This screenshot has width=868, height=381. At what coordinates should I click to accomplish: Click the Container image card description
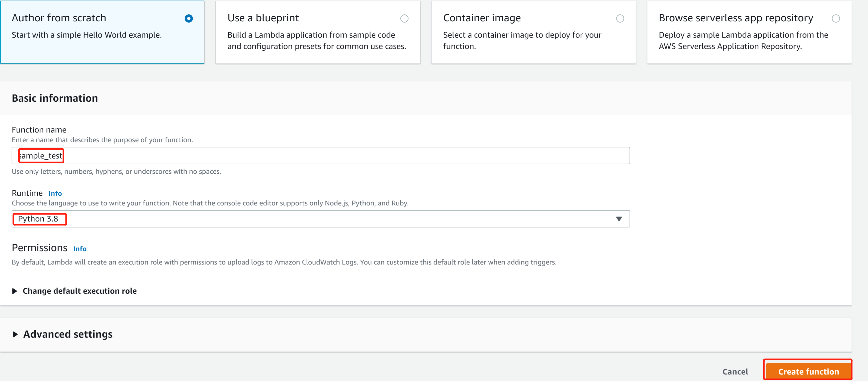[522, 40]
